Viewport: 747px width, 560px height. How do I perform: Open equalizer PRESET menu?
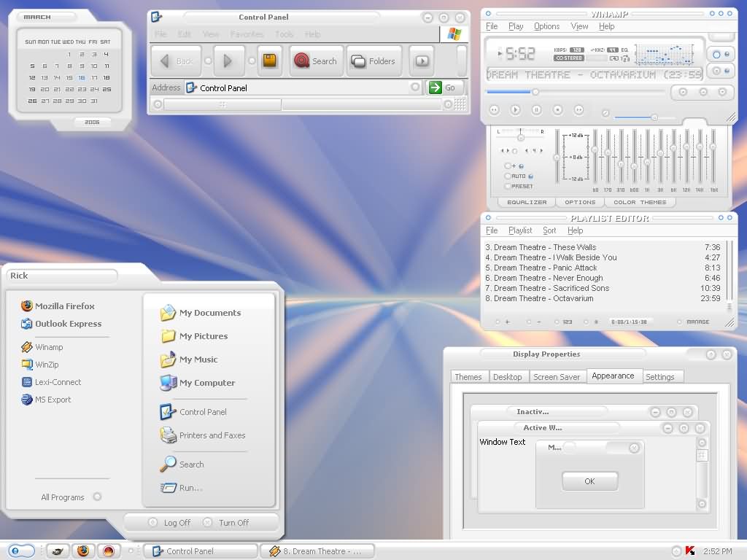click(519, 186)
